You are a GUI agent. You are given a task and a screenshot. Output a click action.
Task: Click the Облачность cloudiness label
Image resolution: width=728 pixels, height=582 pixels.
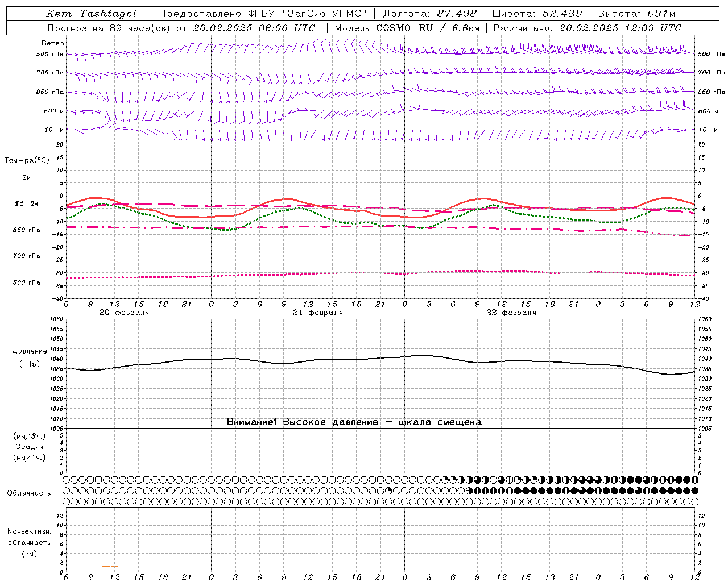(29, 493)
